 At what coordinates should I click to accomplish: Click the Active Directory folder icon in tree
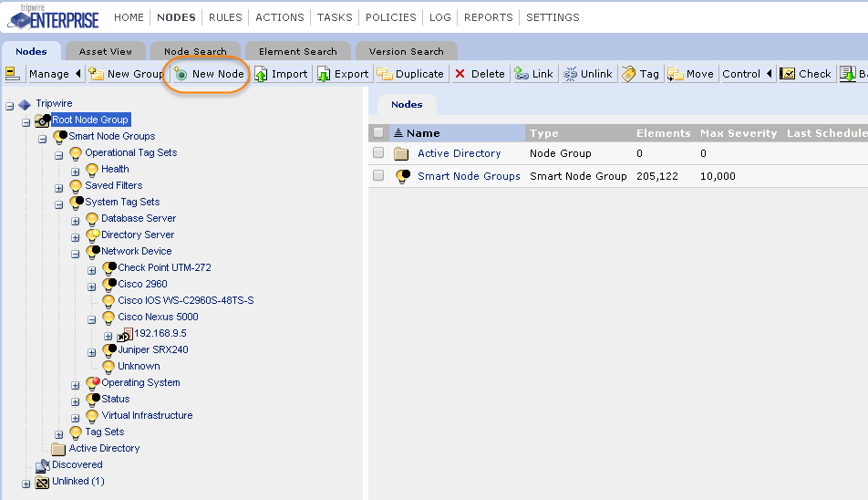pos(58,449)
